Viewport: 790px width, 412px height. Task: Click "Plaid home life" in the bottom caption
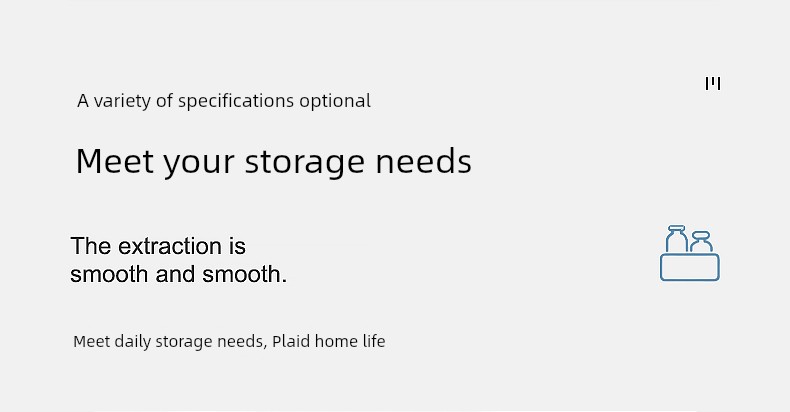pos(328,341)
